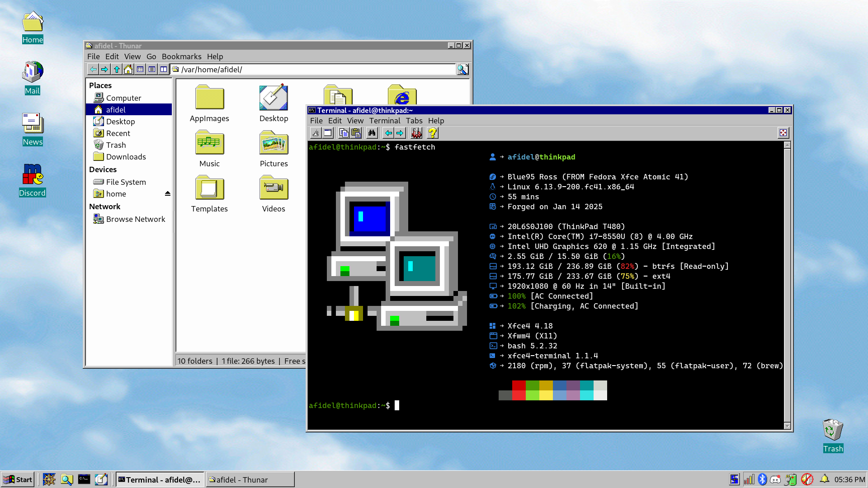Click the copy icon in Terminal toolbar
This screenshot has height=488, width=868.
(x=344, y=133)
